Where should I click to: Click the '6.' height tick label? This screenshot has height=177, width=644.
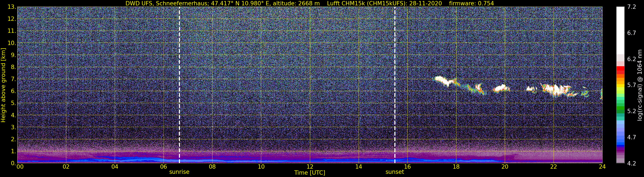[13, 91]
